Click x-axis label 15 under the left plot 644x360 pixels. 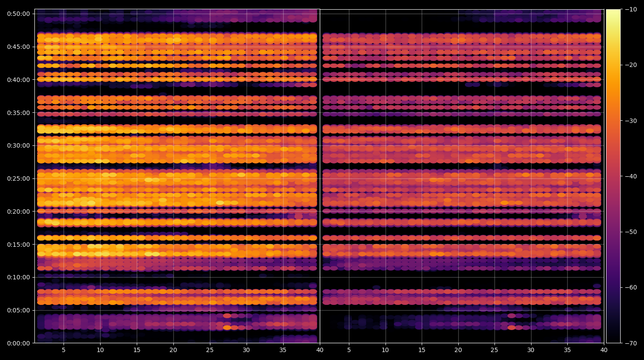137,350
